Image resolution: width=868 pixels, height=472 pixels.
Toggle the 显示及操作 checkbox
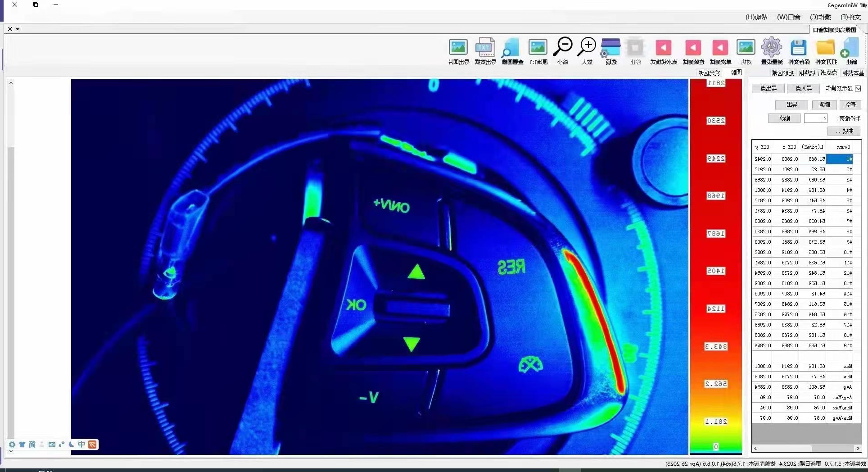point(858,88)
